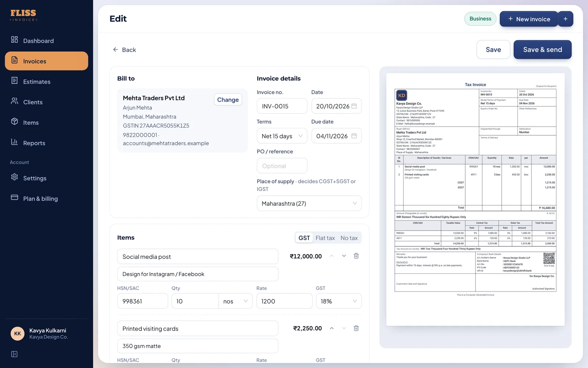Click the Reports bar chart icon

[x=14, y=142]
